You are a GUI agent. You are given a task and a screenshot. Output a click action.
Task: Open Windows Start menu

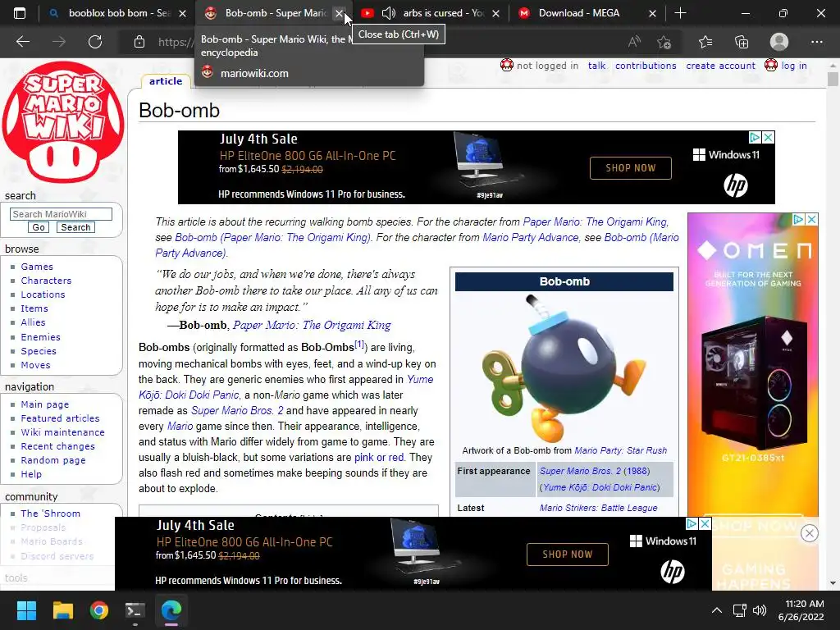(26, 610)
